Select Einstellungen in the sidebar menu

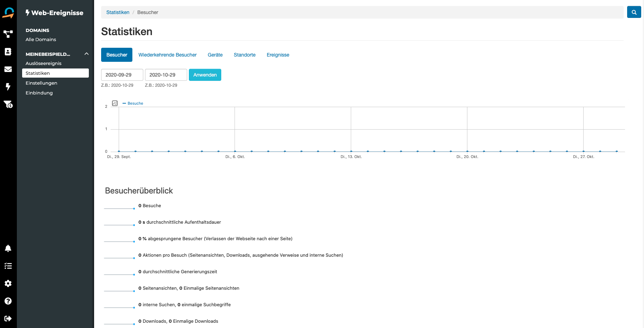[41, 83]
